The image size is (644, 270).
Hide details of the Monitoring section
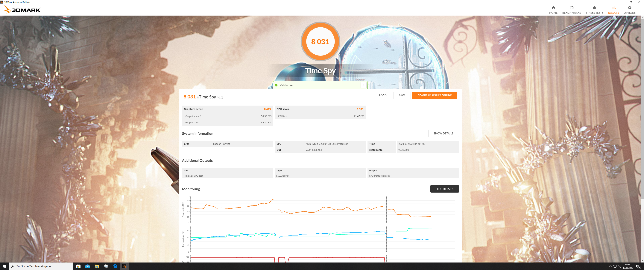(x=444, y=189)
